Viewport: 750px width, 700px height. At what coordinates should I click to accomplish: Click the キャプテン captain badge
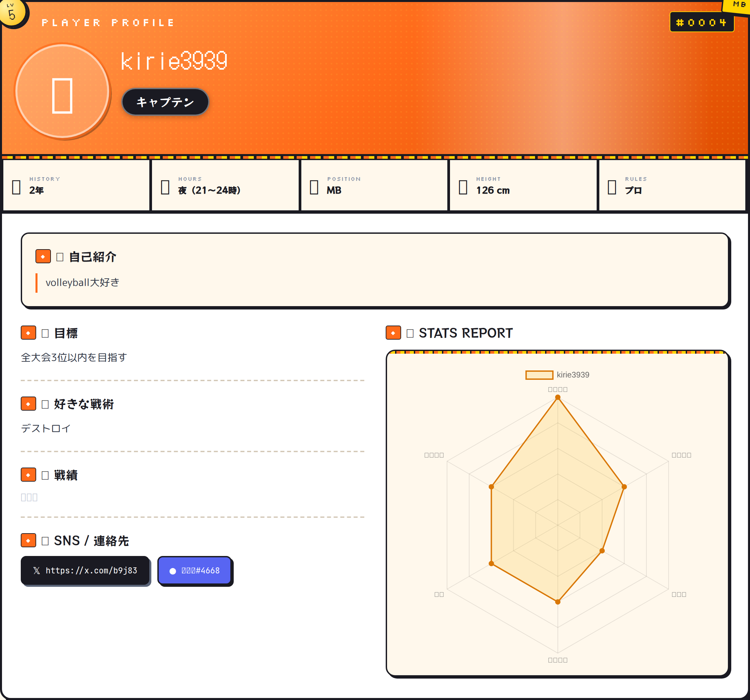coord(165,102)
